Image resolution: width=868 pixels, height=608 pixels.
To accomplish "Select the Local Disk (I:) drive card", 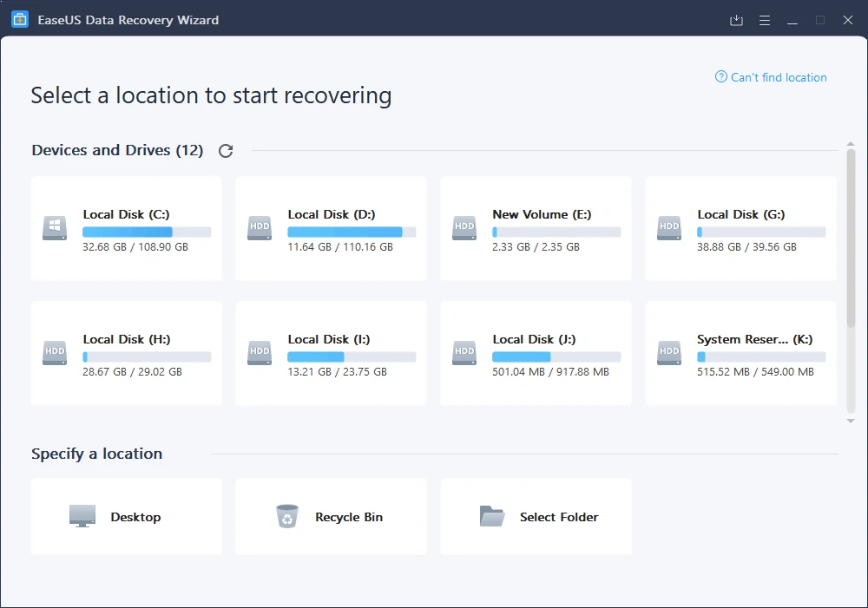I will coord(331,353).
